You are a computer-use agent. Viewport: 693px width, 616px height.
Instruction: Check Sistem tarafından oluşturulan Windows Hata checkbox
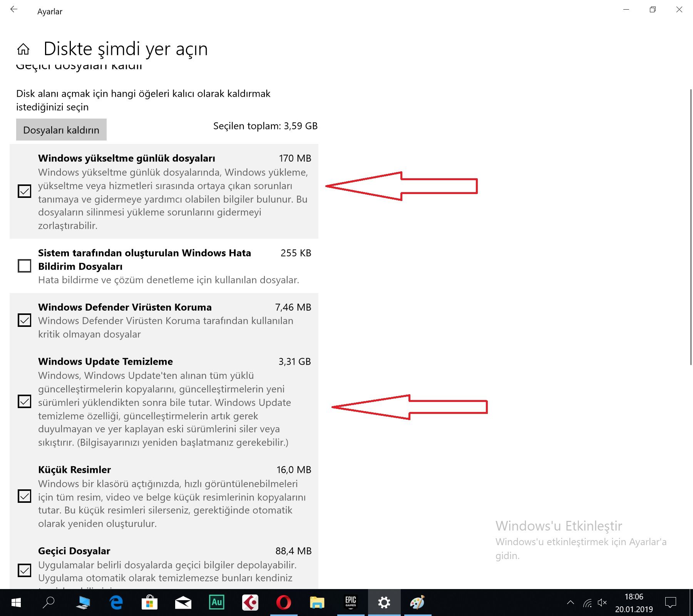pyautogui.click(x=25, y=266)
